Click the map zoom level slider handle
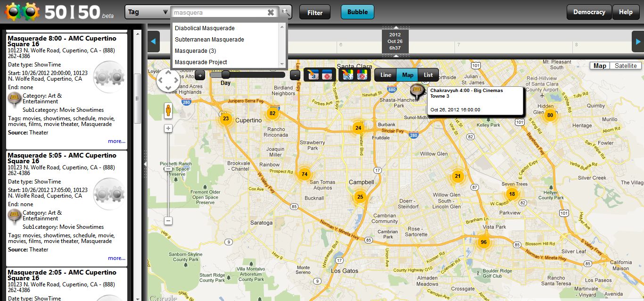The width and height of the screenshot is (644, 301). (168, 169)
